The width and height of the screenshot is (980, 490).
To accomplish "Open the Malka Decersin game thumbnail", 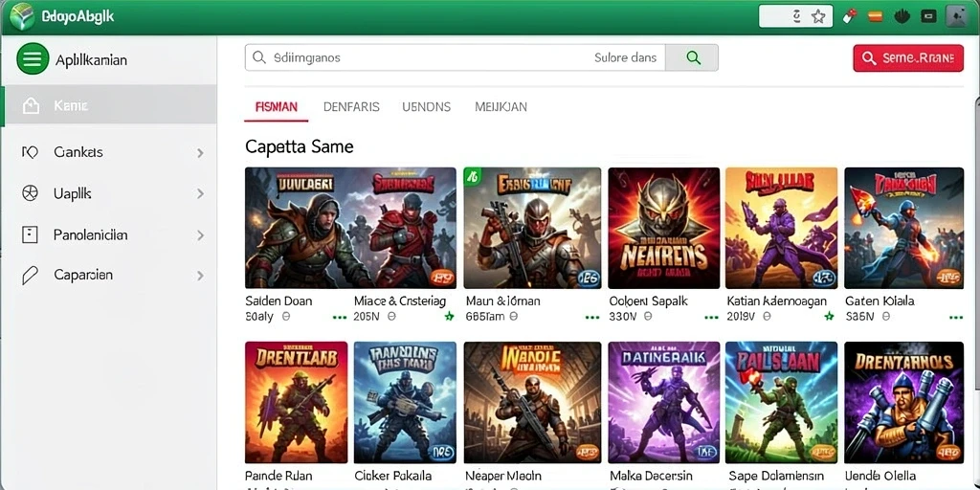I will 662,402.
